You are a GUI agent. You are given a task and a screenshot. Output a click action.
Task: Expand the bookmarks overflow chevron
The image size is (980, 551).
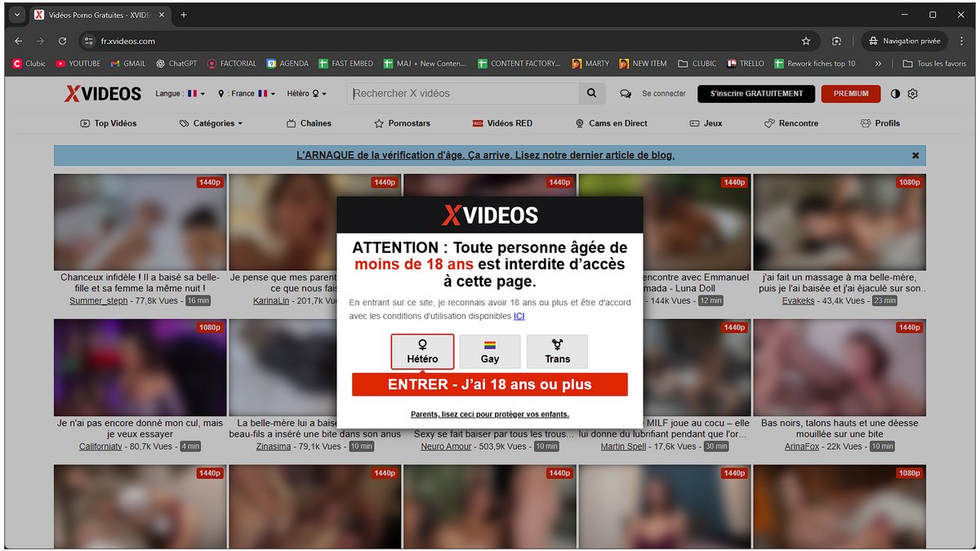878,64
